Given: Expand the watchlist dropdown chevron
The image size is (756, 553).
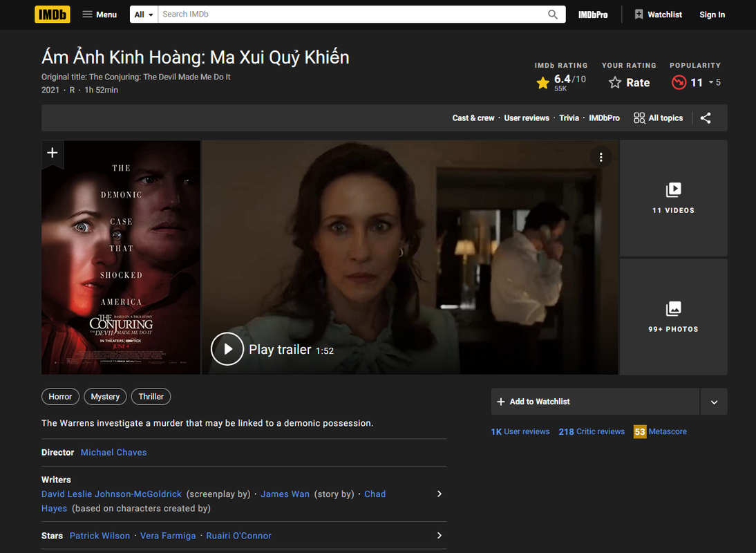Looking at the screenshot, I should tap(714, 402).
